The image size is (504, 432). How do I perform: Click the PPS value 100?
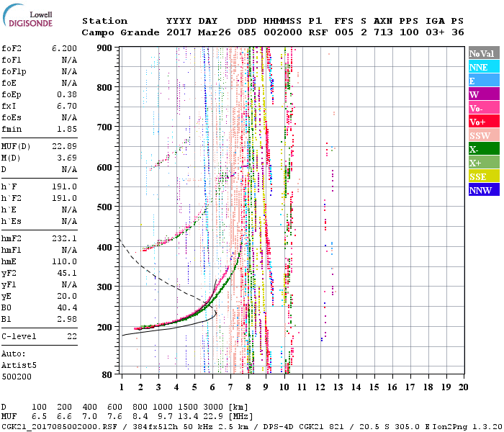click(x=409, y=32)
